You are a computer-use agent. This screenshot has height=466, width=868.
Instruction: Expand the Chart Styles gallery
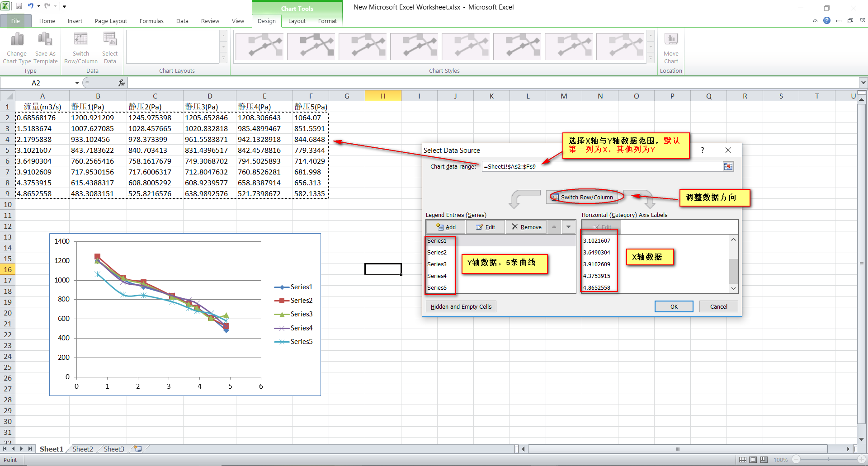651,58
